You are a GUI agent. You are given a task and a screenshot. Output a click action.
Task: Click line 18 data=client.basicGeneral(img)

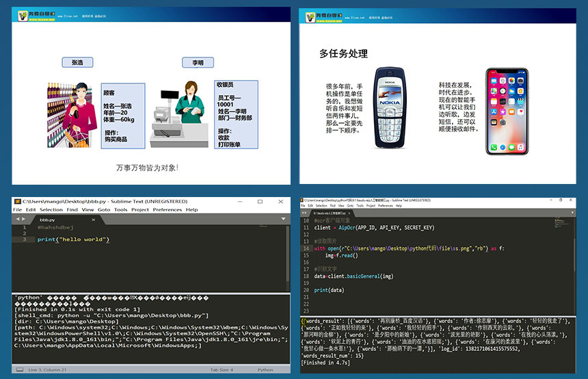[353, 276]
